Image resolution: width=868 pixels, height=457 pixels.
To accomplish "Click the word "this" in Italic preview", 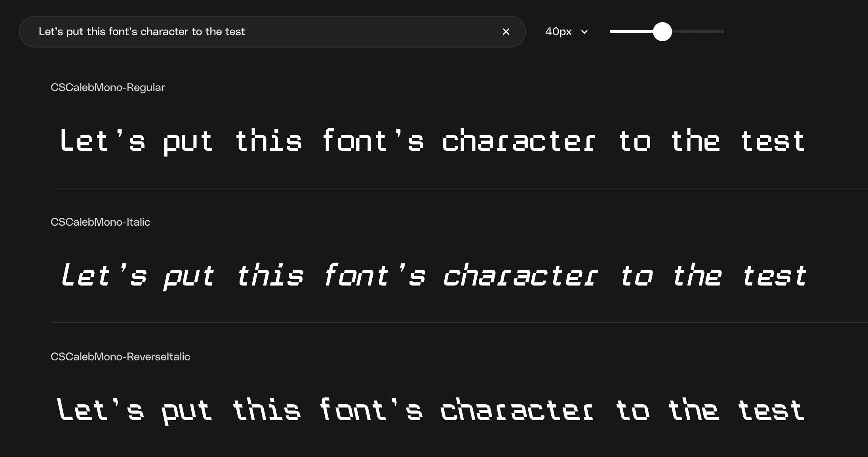I will click(270, 276).
